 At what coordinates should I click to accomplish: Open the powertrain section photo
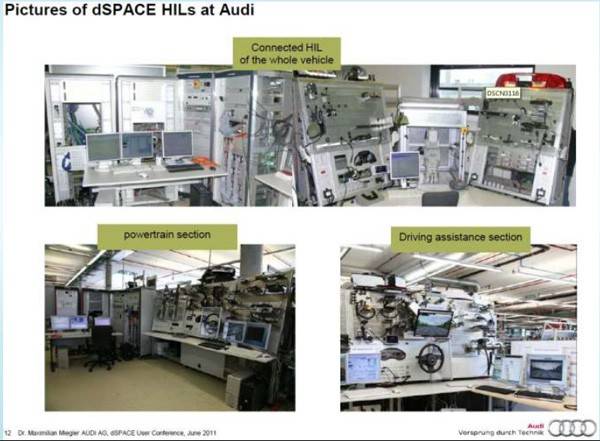pyautogui.click(x=170, y=328)
